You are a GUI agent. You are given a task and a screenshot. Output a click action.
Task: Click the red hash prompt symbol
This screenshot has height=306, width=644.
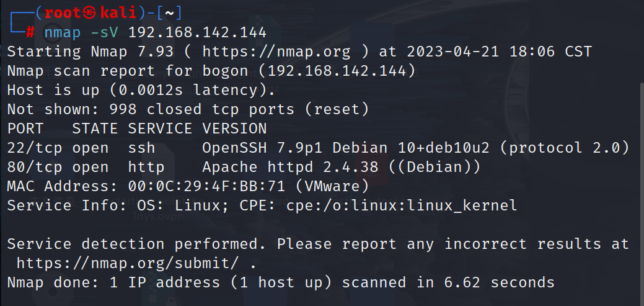click(30, 32)
